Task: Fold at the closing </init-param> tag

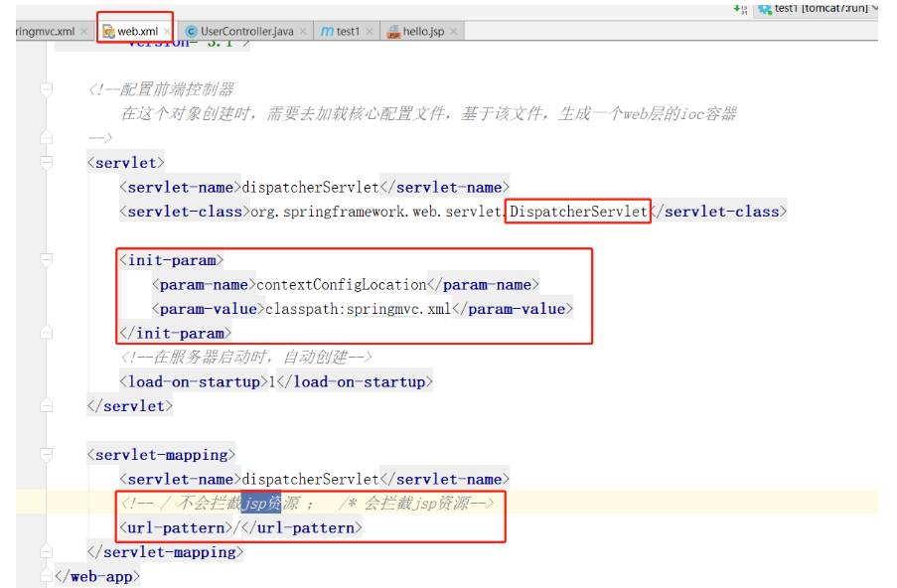Action: point(47,333)
